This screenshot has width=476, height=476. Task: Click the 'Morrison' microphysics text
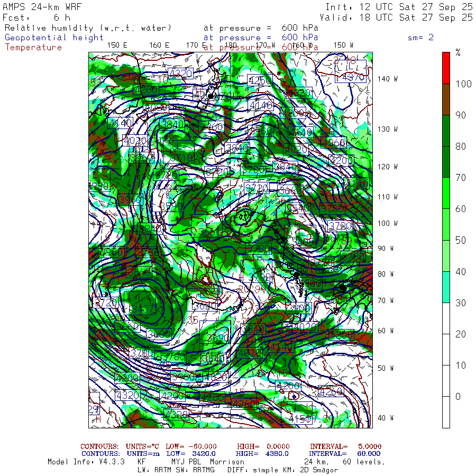pyautogui.click(x=227, y=462)
